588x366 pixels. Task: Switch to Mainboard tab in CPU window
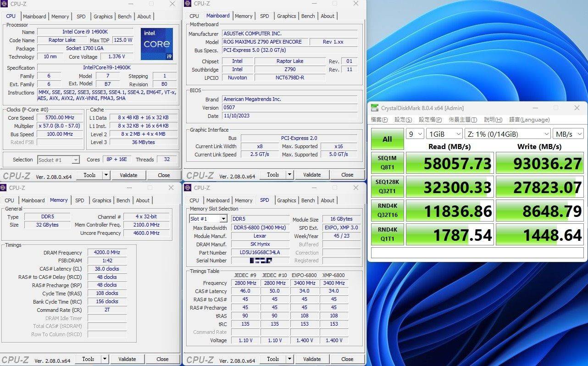click(x=34, y=17)
